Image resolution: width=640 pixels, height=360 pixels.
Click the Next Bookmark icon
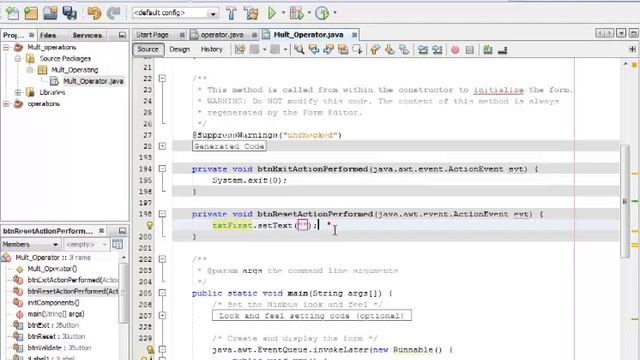pyautogui.click(x=389, y=50)
